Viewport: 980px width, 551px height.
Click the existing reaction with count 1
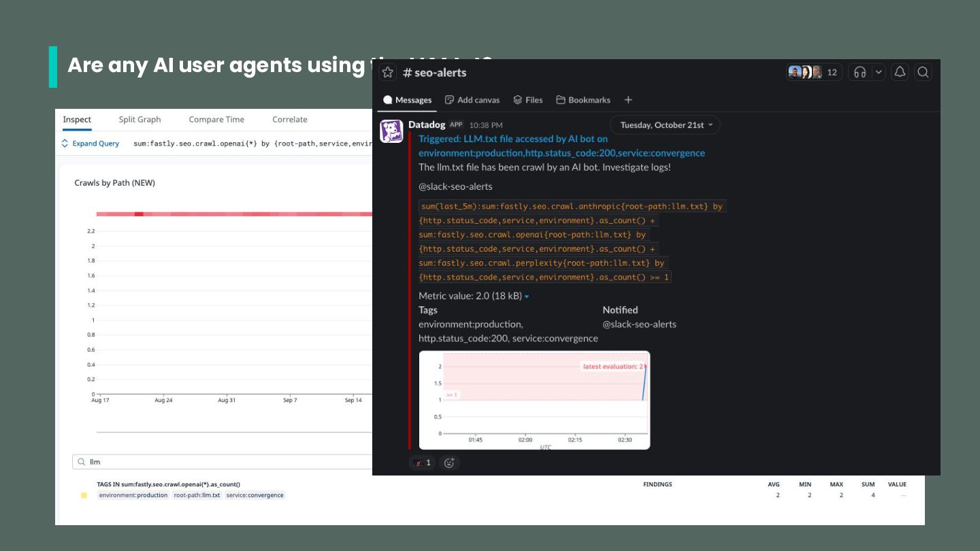(423, 463)
